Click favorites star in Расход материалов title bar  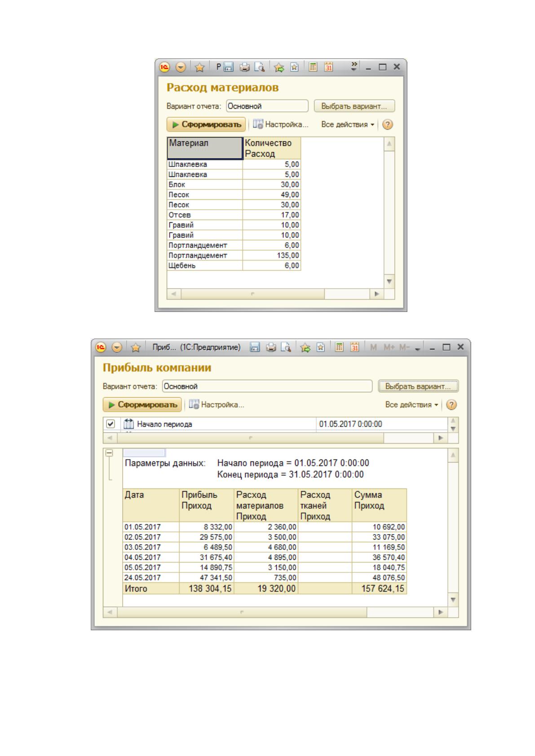point(200,67)
